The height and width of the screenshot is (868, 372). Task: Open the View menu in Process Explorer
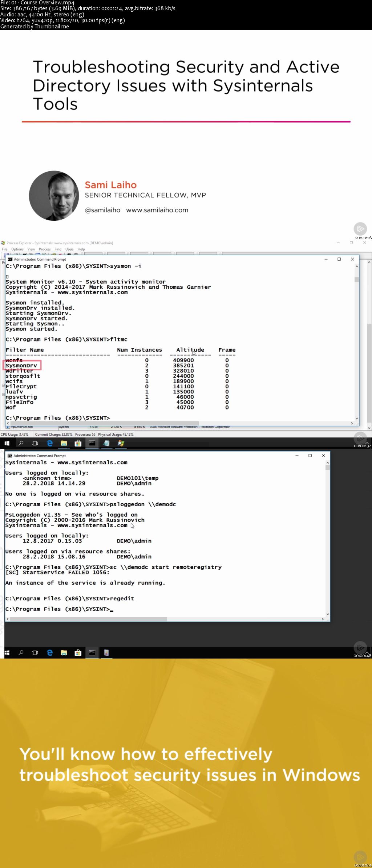tap(31, 249)
